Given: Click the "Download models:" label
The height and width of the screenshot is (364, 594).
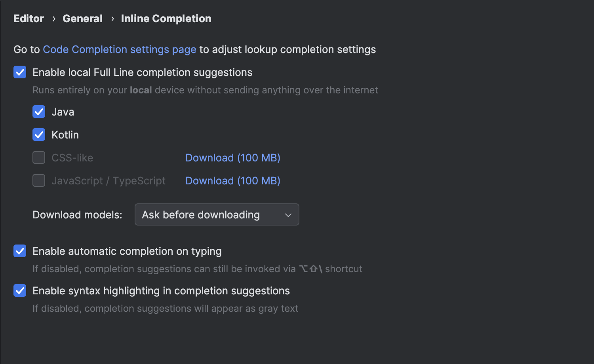Looking at the screenshot, I should pyautogui.click(x=77, y=215).
